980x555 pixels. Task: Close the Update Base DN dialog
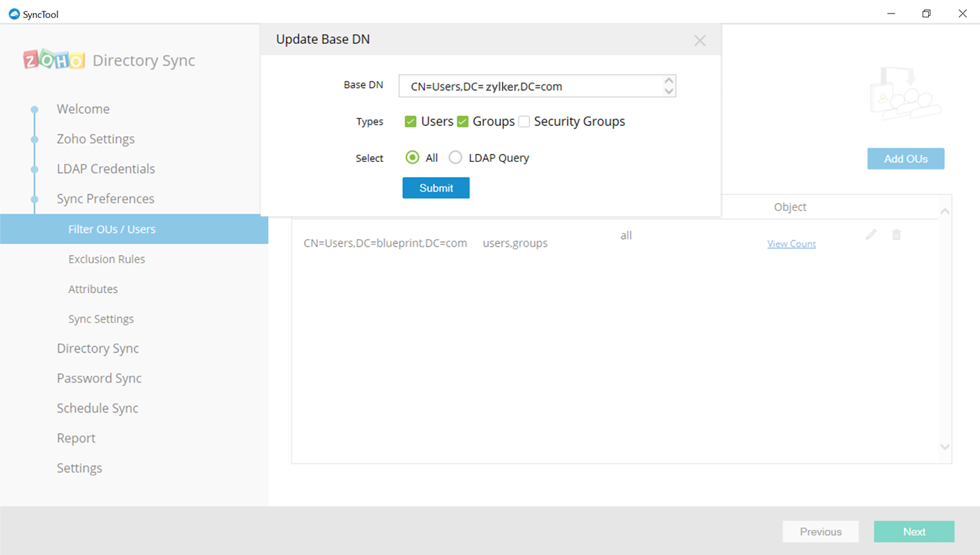click(700, 40)
